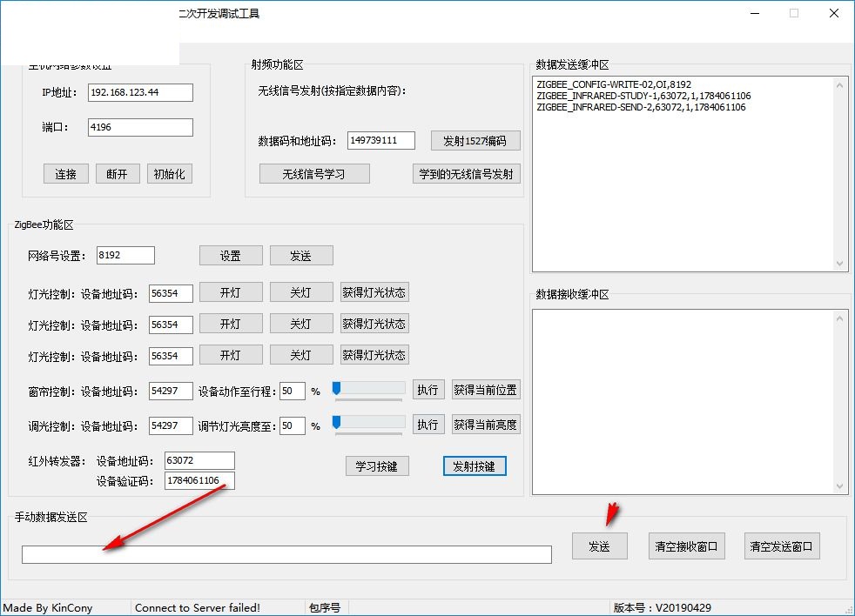Image resolution: width=855 pixels, height=616 pixels.
Task: Click the ZigBee 发送 button
Action: (x=301, y=255)
